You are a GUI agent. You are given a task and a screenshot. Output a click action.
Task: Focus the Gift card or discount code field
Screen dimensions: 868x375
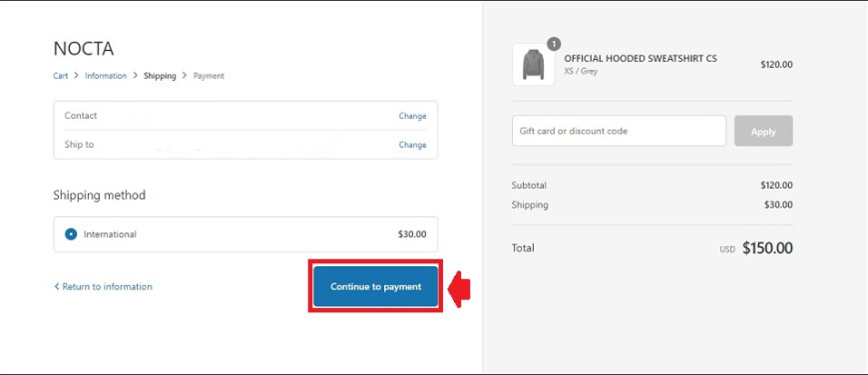(x=619, y=131)
